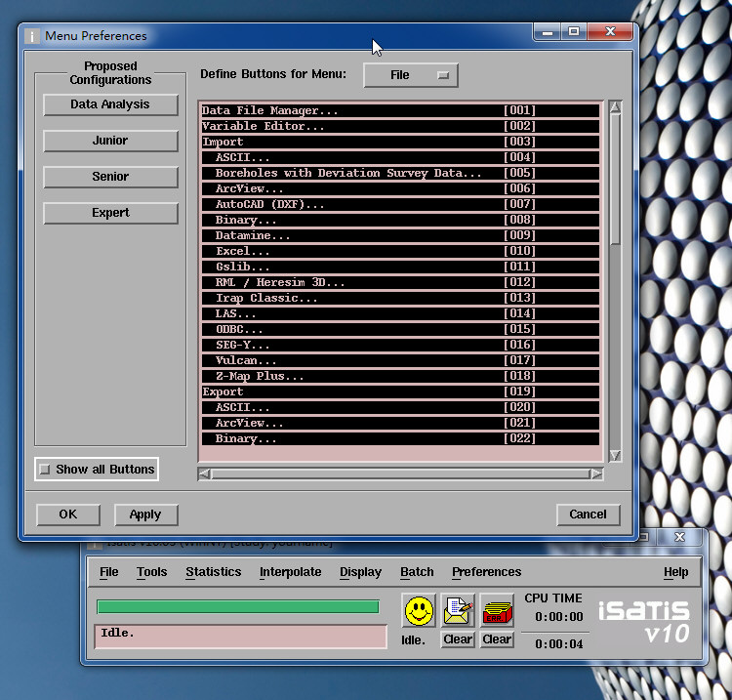This screenshot has width=732, height=700.
Task: Clear messages under the envelope icon
Action: [x=458, y=638]
